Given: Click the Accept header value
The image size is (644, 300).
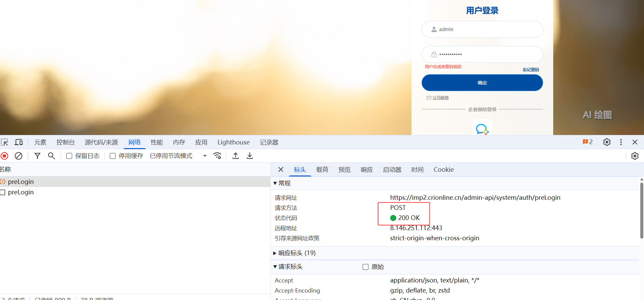Looking at the screenshot, I should pos(435,280).
